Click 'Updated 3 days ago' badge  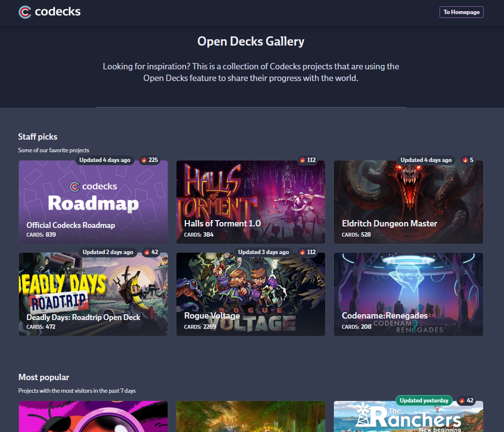[263, 252]
